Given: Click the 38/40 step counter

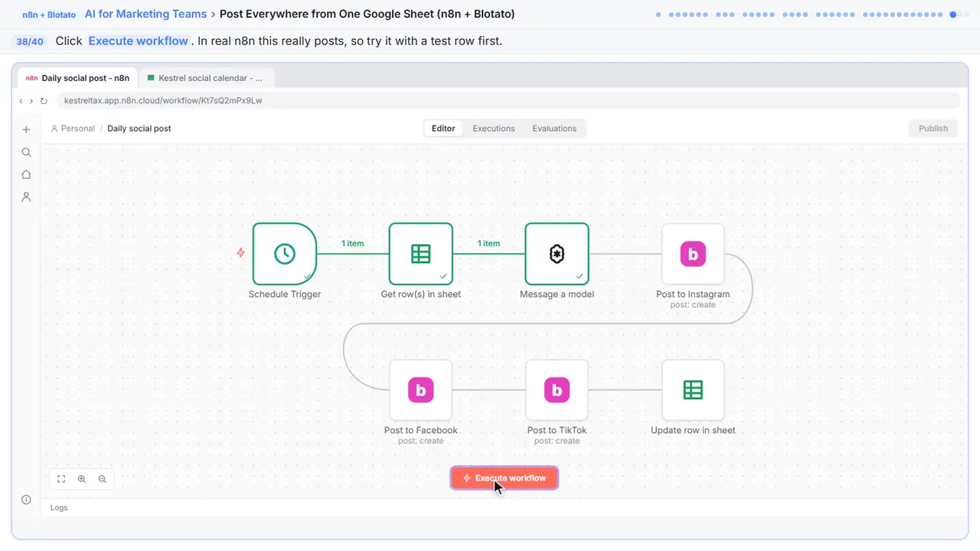Looking at the screenshot, I should 30,41.
